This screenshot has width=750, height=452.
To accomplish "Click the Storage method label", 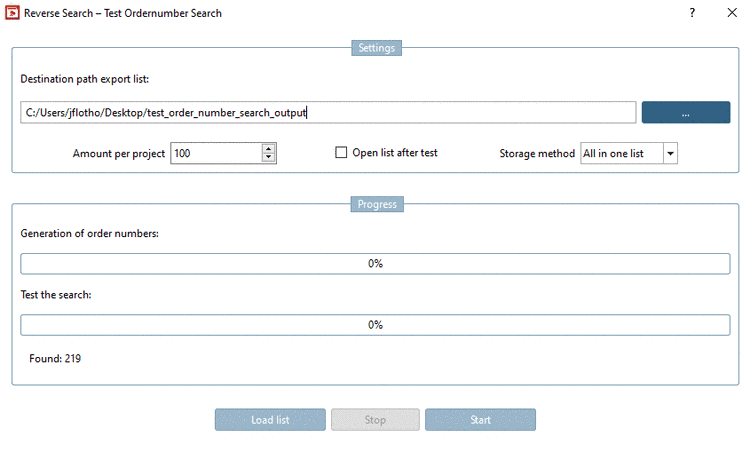I will (537, 153).
